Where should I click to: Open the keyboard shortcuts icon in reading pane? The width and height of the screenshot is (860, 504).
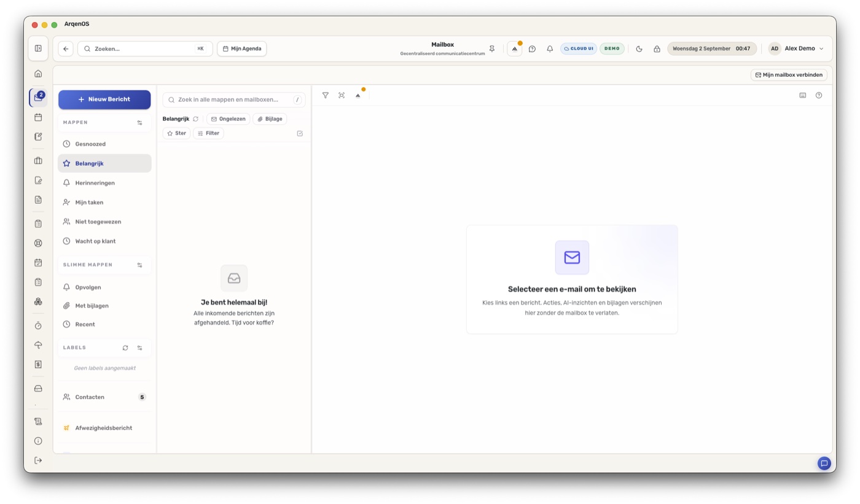[x=802, y=95]
